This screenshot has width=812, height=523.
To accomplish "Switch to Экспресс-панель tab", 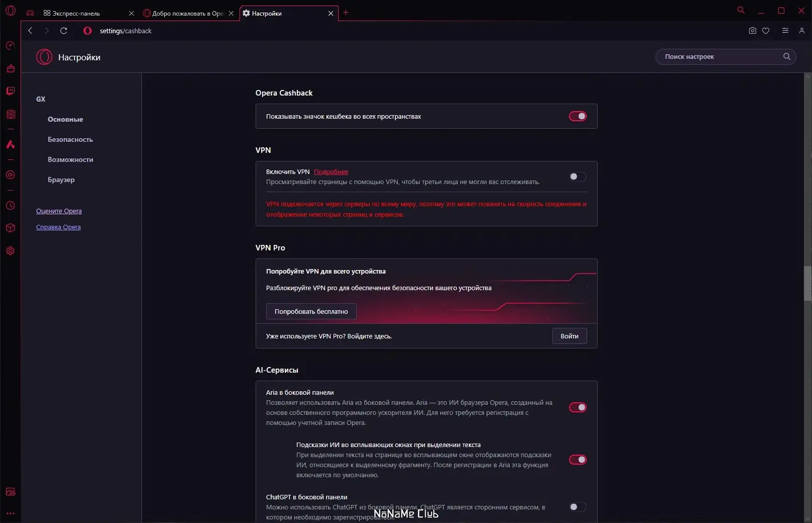I will (x=76, y=14).
